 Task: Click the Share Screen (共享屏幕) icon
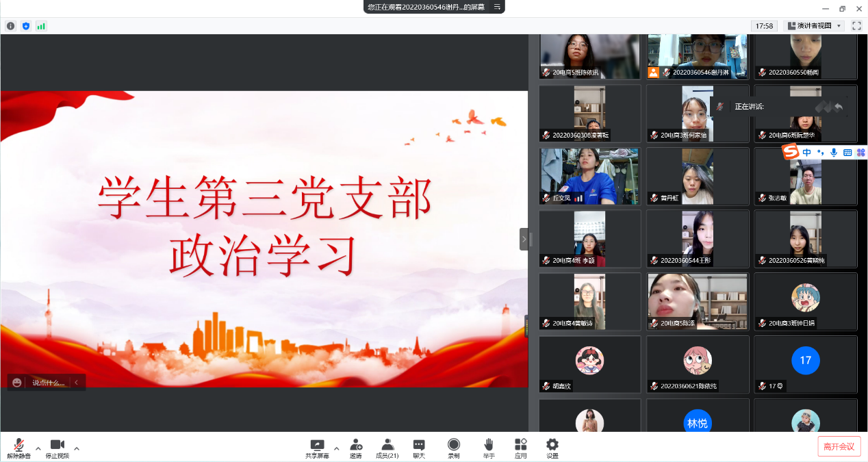coord(317,448)
